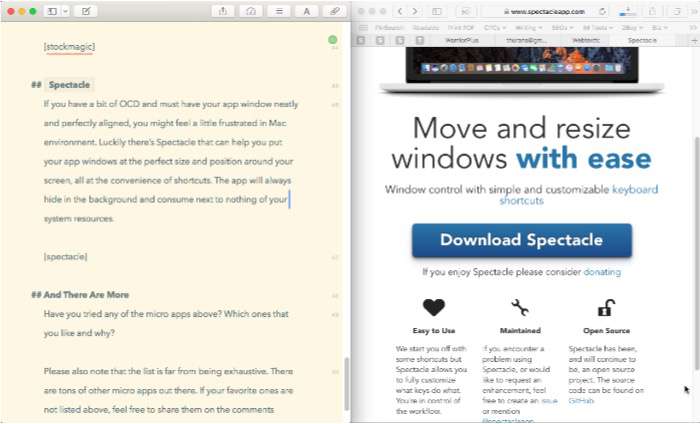Open the 'donating' link
Image resolution: width=700 pixels, height=424 pixels.
602,272
